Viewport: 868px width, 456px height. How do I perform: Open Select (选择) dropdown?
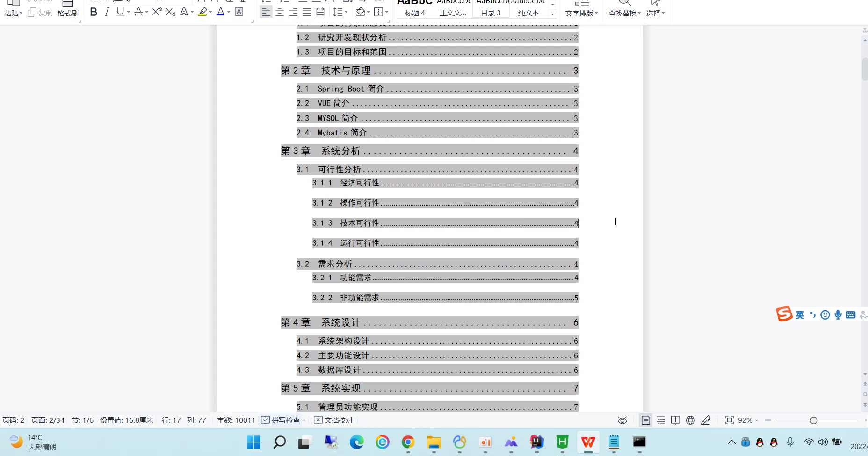tap(656, 13)
